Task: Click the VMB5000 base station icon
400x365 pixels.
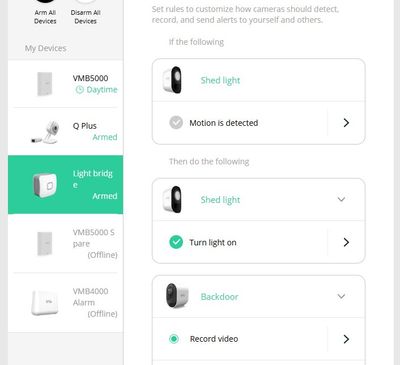Action: (x=45, y=84)
